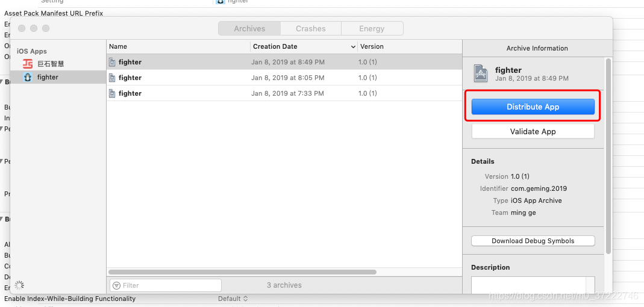Click the Filter search field

(166, 285)
